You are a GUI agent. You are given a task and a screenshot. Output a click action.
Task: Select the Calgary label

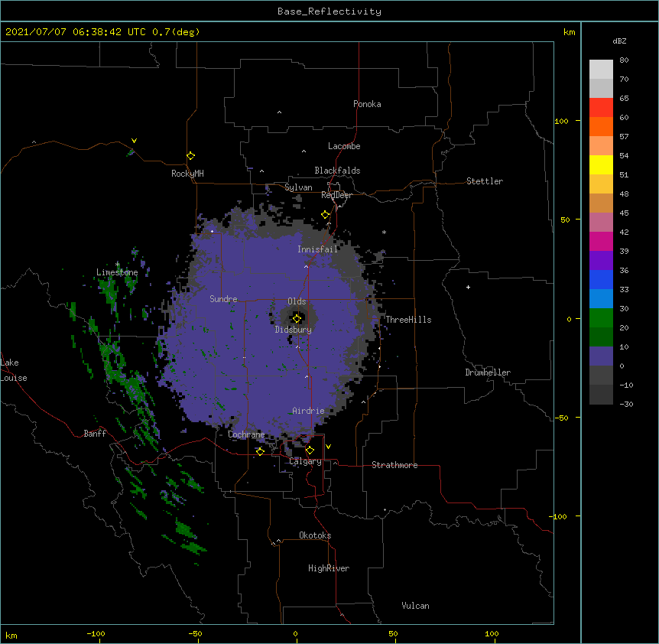coord(306,461)
